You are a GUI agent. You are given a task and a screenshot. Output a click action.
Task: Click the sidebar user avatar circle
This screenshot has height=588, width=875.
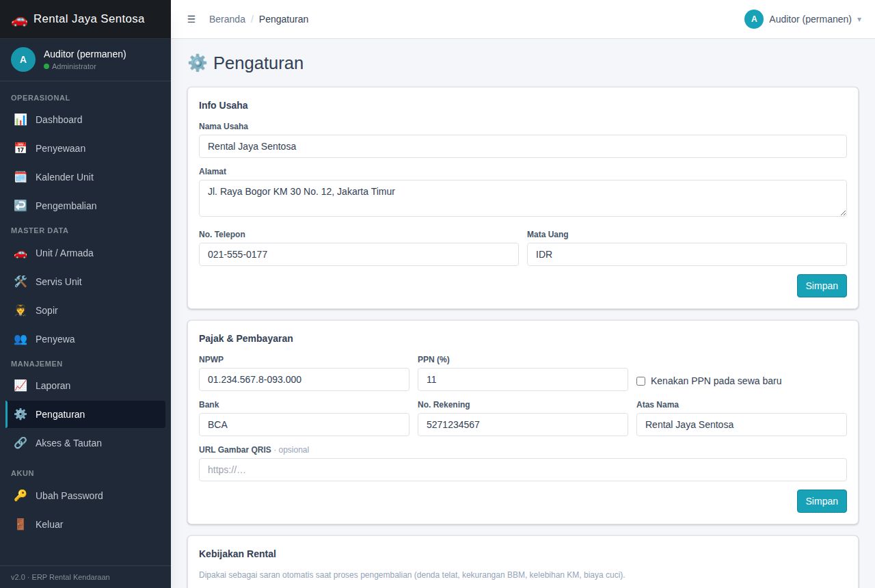pos(23,59)
